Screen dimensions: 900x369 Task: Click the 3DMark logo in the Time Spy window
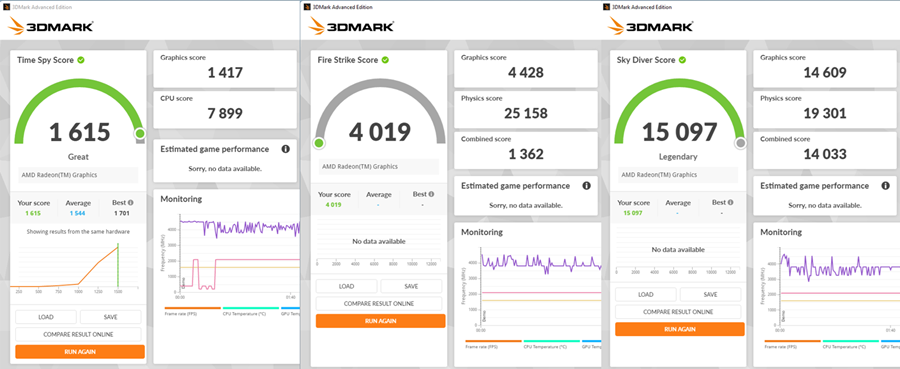point(51,26)
